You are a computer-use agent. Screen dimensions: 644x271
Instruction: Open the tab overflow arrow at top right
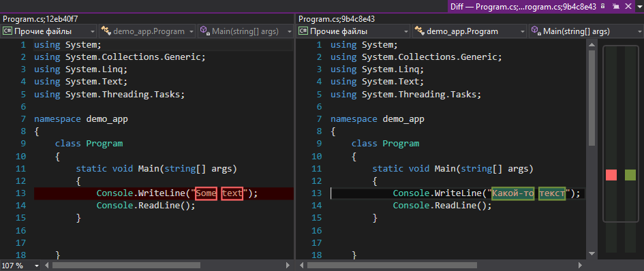(x=639, y=6)
